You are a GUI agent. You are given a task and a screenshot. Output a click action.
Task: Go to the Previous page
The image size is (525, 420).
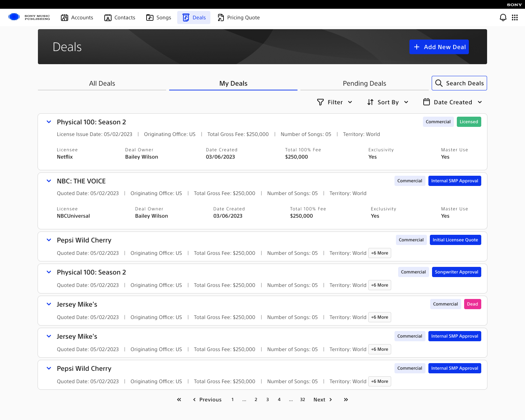pyautogui.click(x=207, y=400)
